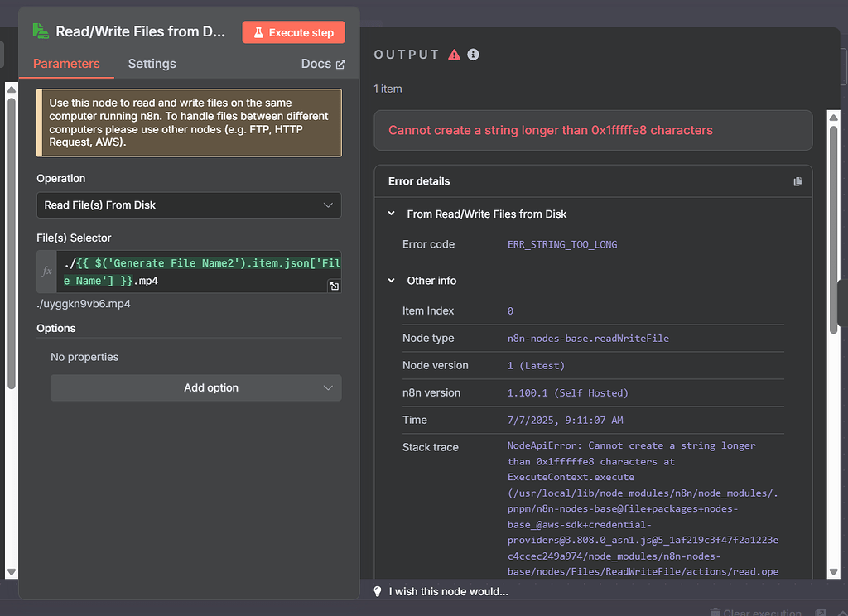Open the Add option dropdown
The image size is (848, 616).
pyautogui.click(x=195, y=387)
